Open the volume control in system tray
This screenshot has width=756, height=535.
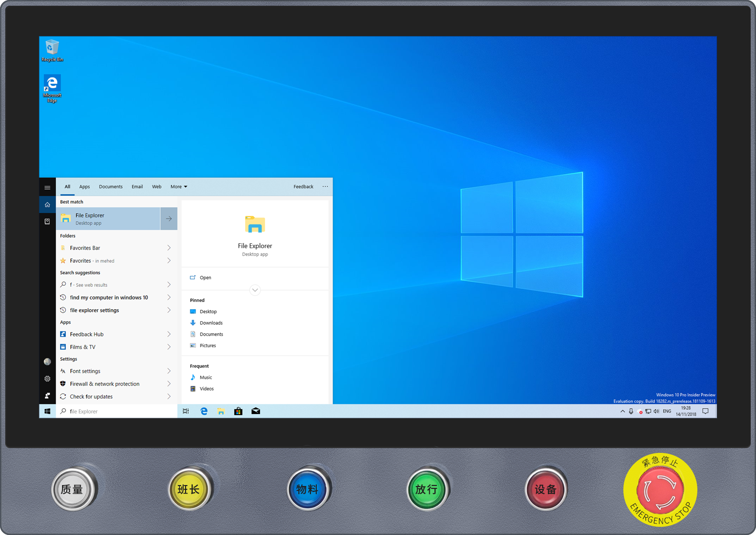pos(656,411)
